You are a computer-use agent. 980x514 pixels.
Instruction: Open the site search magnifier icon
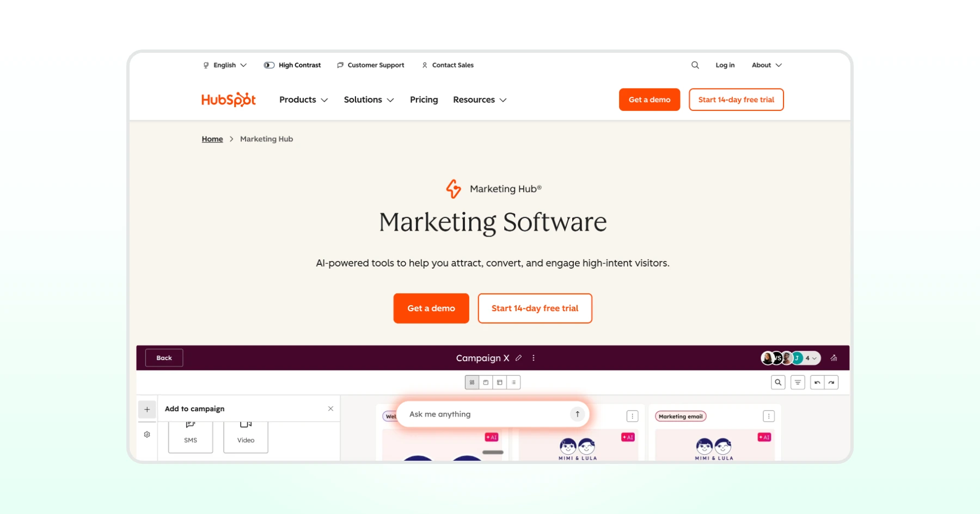695,65
